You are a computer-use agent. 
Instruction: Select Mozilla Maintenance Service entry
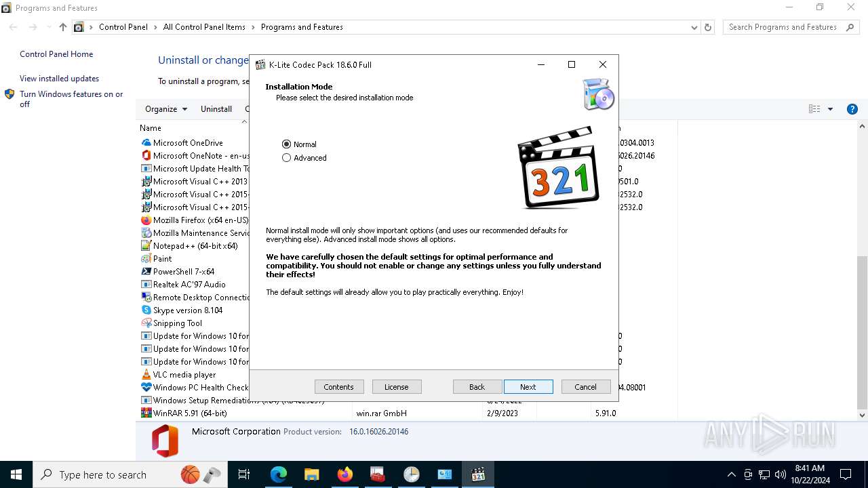[x=201, y=233]
